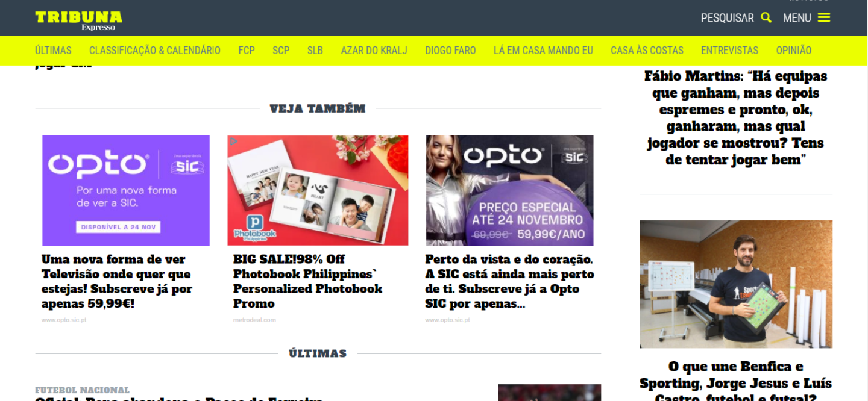This screenshot has width=868, height=401.
Task: Open the ÚLTIMAS nav item
Action: click(53, 51)
